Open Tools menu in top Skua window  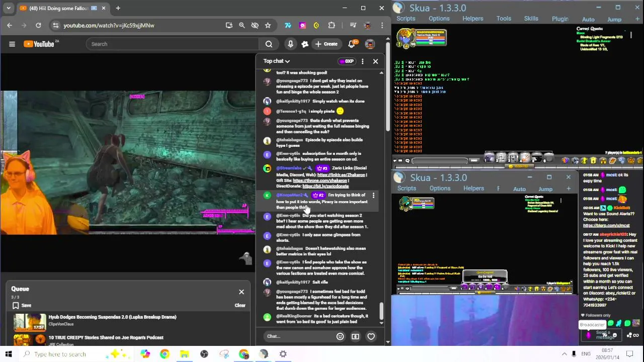point(504,19)
